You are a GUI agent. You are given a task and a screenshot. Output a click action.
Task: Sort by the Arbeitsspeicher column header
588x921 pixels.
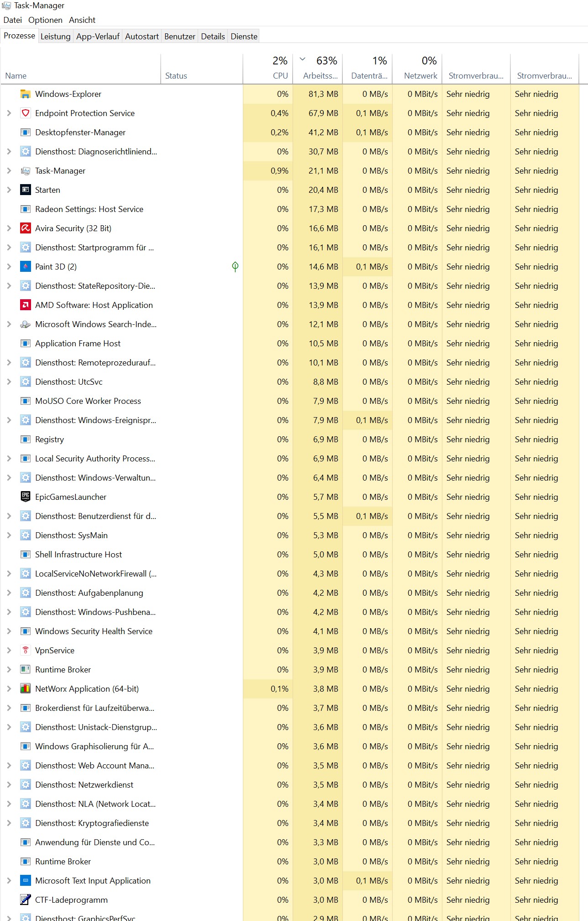coord(317,69)
